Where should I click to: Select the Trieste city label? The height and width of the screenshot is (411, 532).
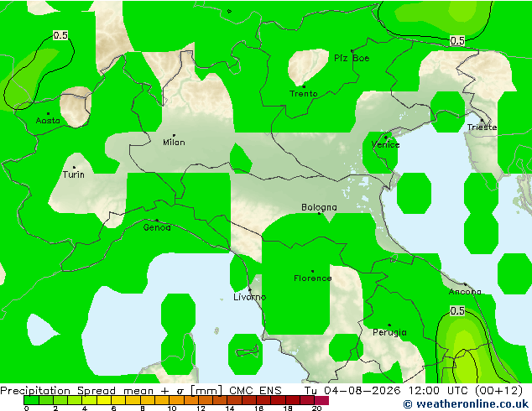(482, 127)
